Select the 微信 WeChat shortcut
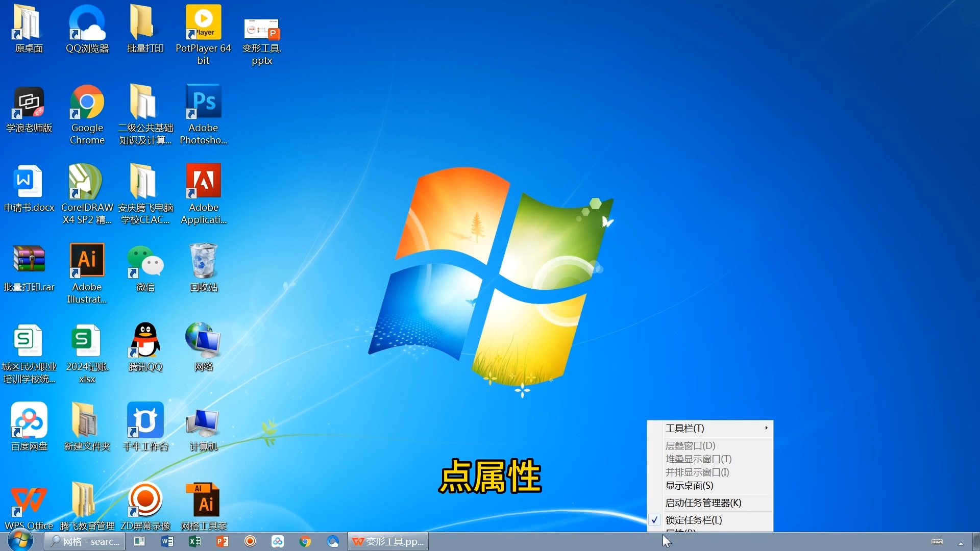This screenshot has width=980, height=551. tap(145, 268)
